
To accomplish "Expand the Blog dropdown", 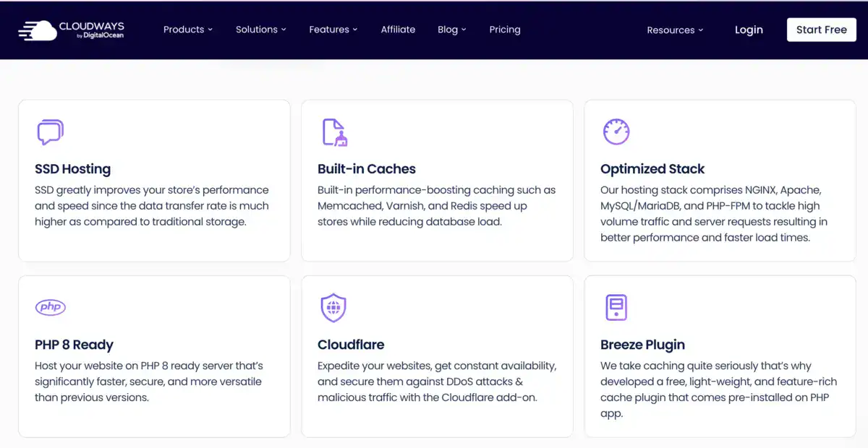I will pos(451,30).
